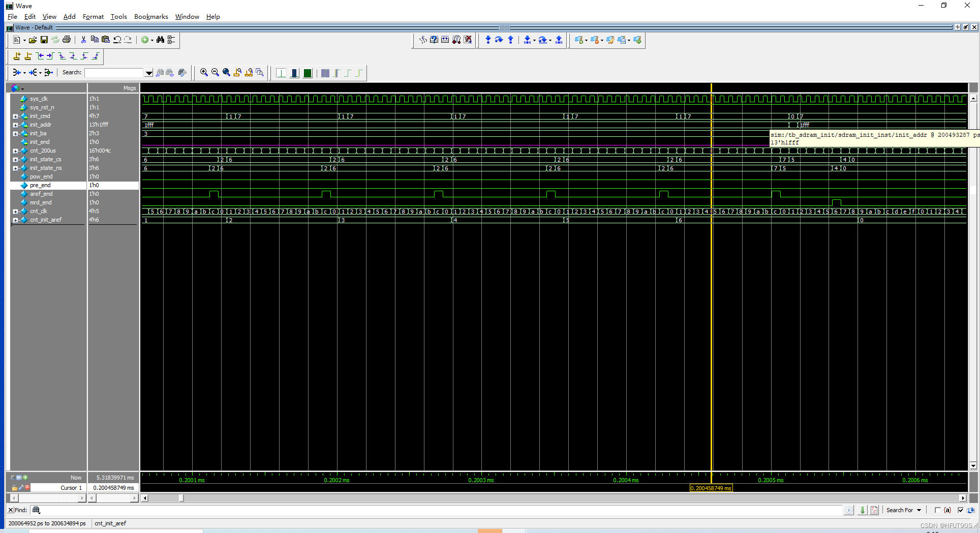This screenshot has height=533, width=980.
Task: Click the green Add icon in the toolbar
Action: coord(145,40)
